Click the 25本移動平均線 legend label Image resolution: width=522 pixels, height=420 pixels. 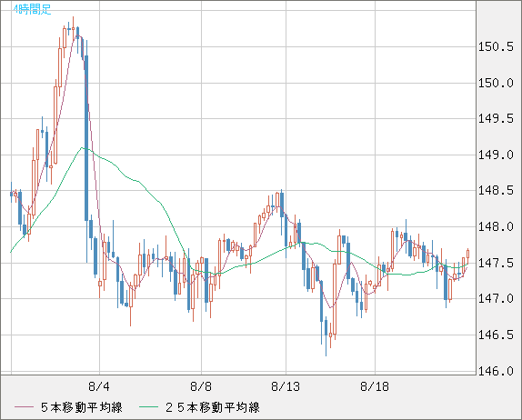213,407
